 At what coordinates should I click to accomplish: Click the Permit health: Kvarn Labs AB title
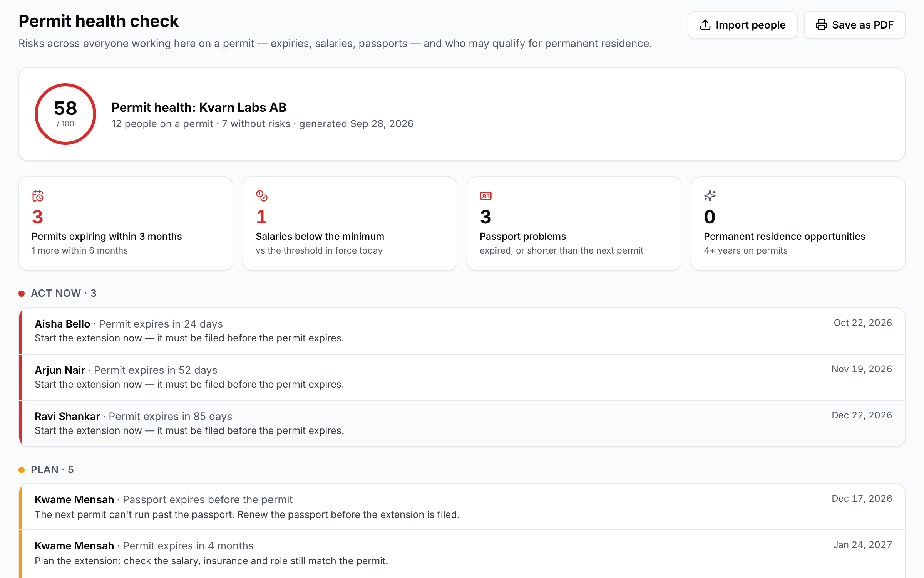[x=199, y=108]
